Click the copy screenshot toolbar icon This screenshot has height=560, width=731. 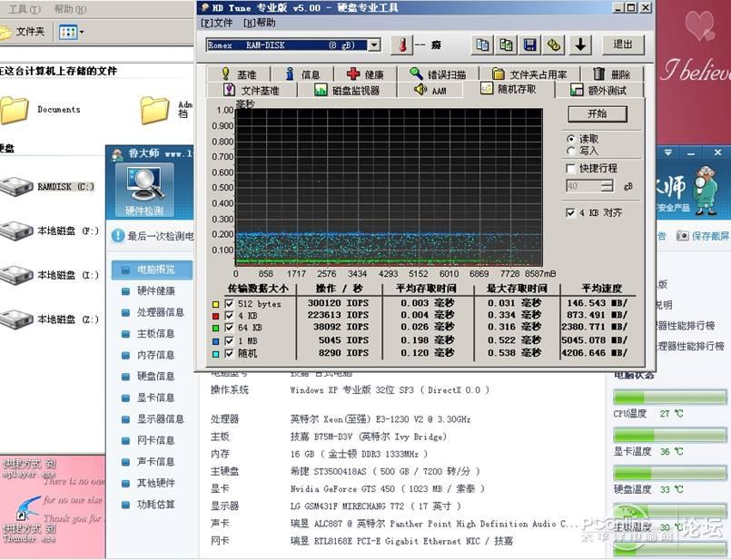click(x=507, y=44)
